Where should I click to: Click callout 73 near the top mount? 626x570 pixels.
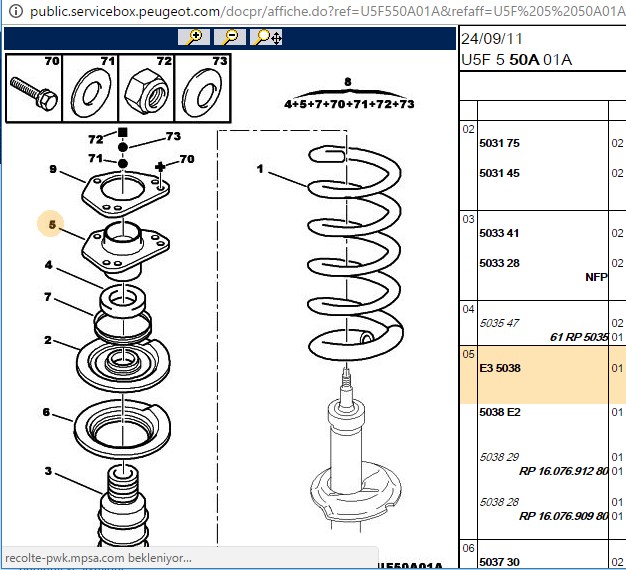pyautogui.click(x=173, y=137)
